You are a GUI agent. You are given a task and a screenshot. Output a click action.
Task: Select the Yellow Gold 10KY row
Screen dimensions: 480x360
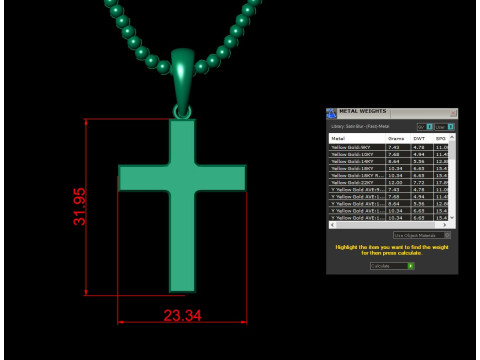[x=389, y=154]
